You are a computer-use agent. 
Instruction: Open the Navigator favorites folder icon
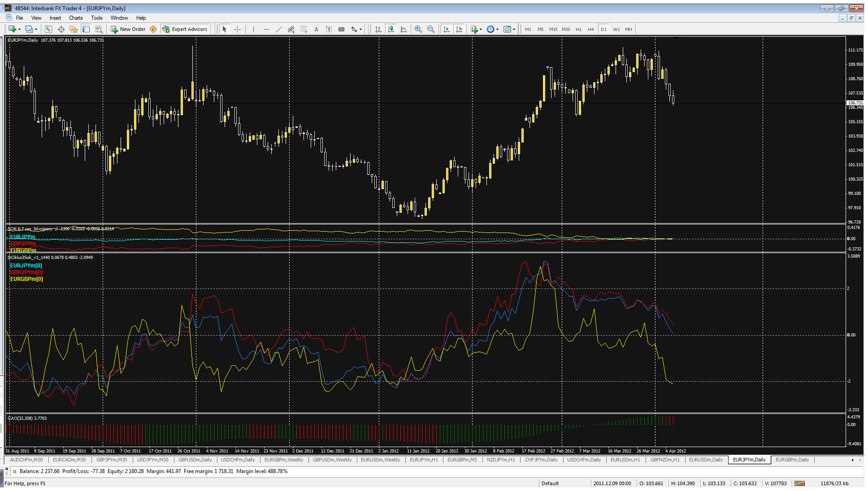coord(74,29)
